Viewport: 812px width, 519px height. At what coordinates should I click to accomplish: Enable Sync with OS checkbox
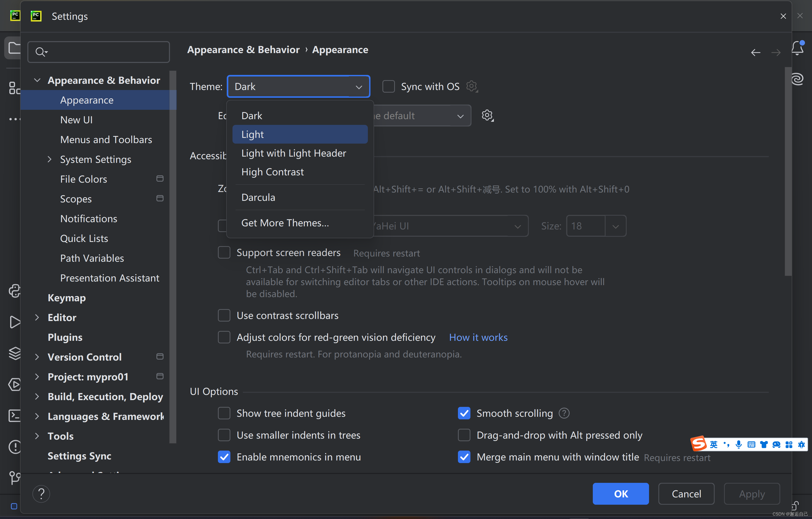[388, 87]
